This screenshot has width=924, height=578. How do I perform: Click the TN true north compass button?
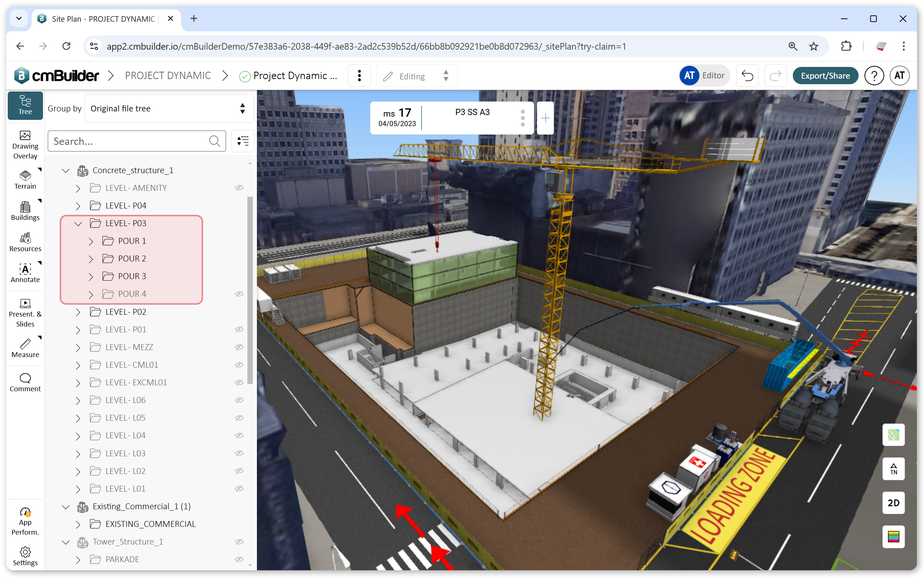pos(893,469)
